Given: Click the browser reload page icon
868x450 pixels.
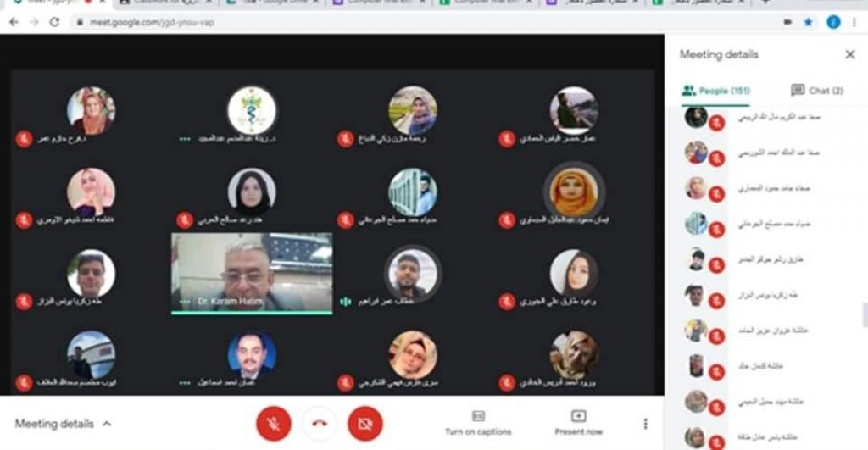Looking at the screenshot, I should 54,22.
